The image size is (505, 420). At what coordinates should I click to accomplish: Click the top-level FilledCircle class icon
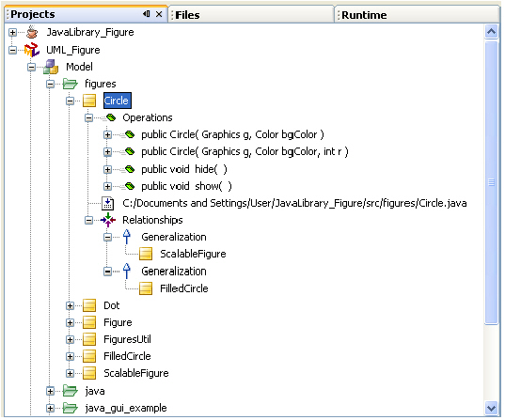(89, 357)
